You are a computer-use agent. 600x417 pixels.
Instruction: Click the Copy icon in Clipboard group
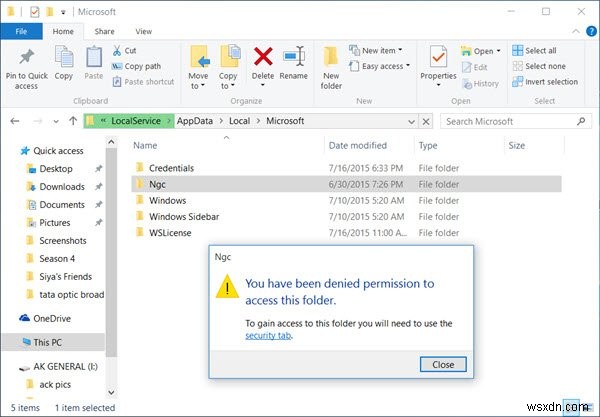tap(64, 63)
